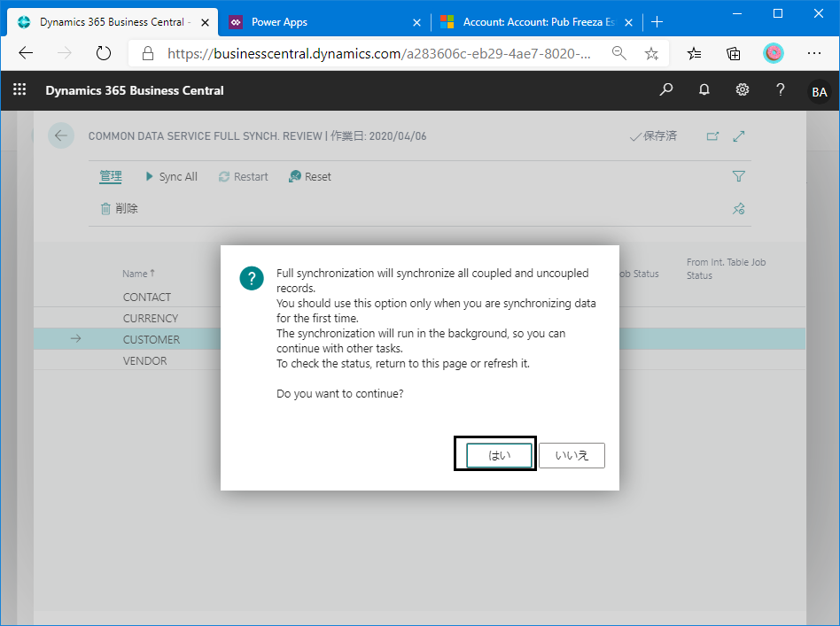Pin the action bar with the pin icon
The image size is (840, 626).
(x=739, y=209)
